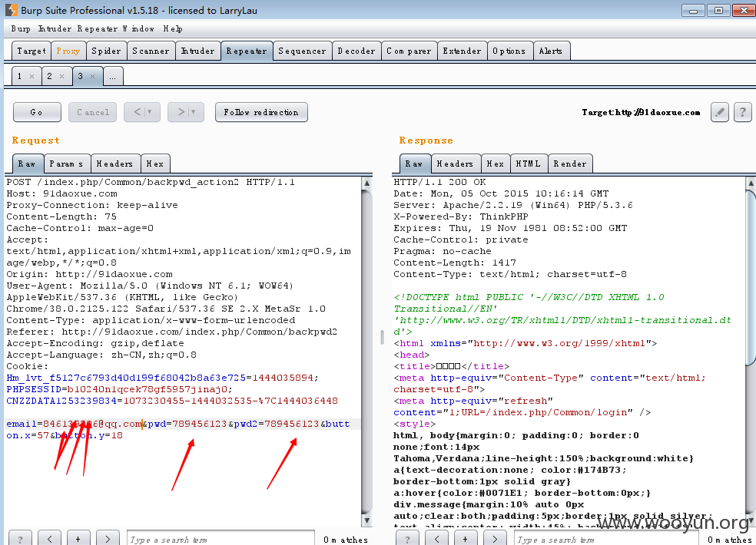The height and width of the screenshot is (545, 756).
Task: Click the Cancel button
Action: pyautogui.click(x=92, y=112)
